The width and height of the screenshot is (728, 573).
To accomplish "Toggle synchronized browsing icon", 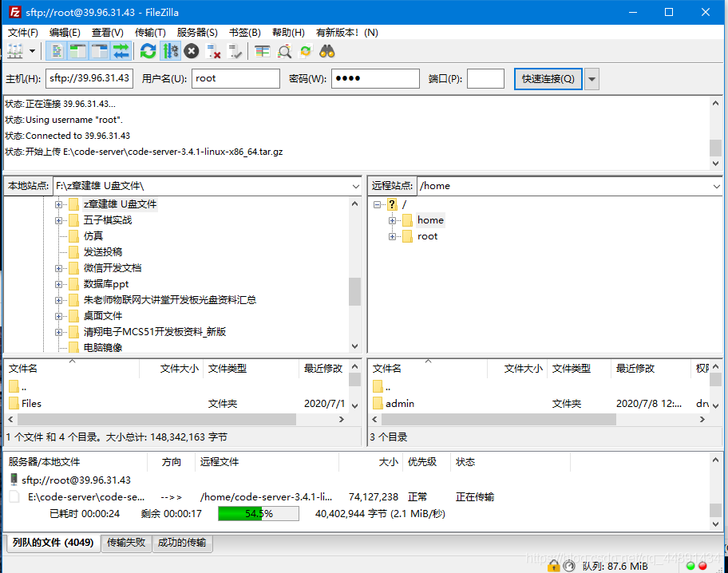I will point(306,51).
